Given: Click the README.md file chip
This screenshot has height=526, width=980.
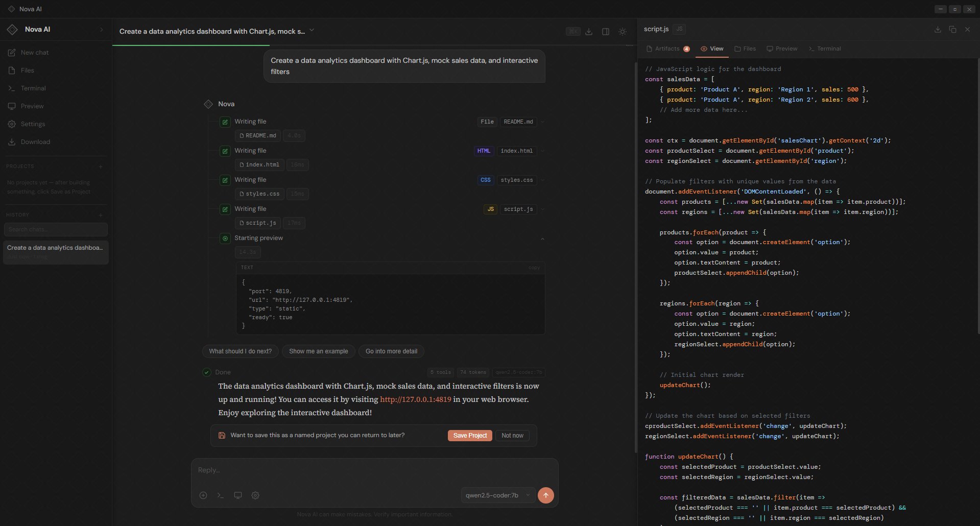Looking at the screenshot, I should 258,136.
